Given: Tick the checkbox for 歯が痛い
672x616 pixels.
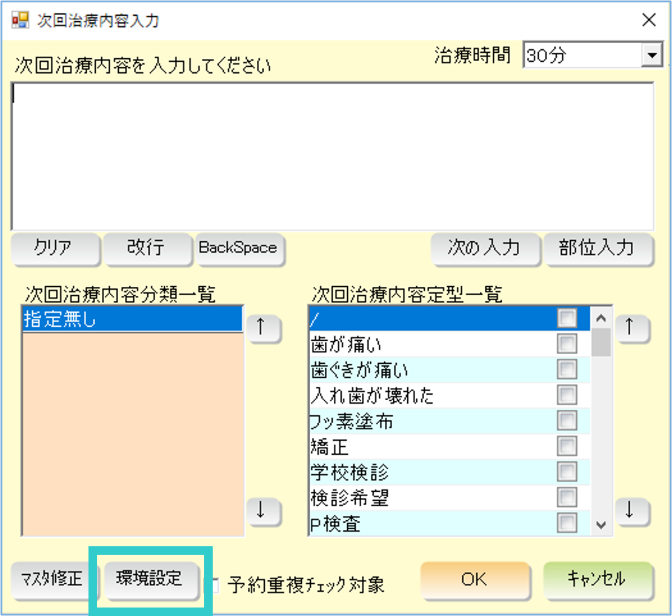Looking at the screenshot, I should [x=567, y=344].
